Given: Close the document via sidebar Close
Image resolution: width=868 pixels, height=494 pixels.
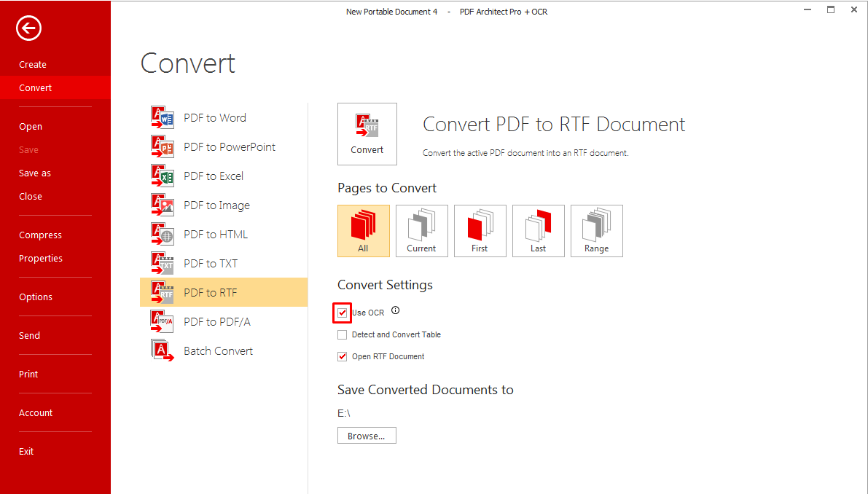Looking at the screenshot, I should tap(31, 197).
